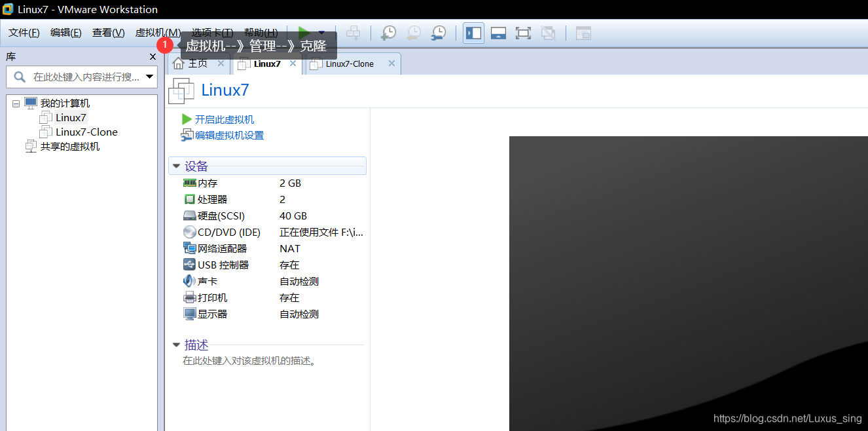
Task: Click the 声卡 sound card icon
Action: pyautogui.click(x=189, y=282)
